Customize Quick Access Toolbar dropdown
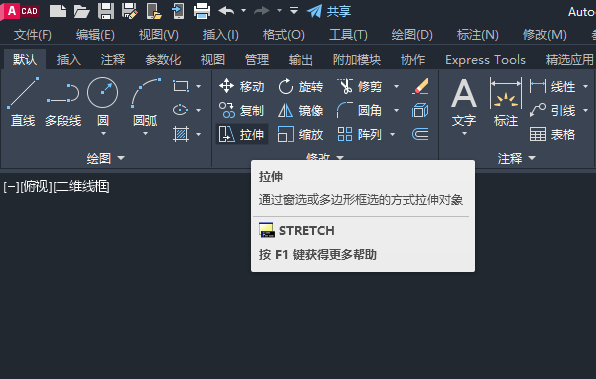Viewport: 596px width, 379px height. pyautogui.click(x=293, y=11)
